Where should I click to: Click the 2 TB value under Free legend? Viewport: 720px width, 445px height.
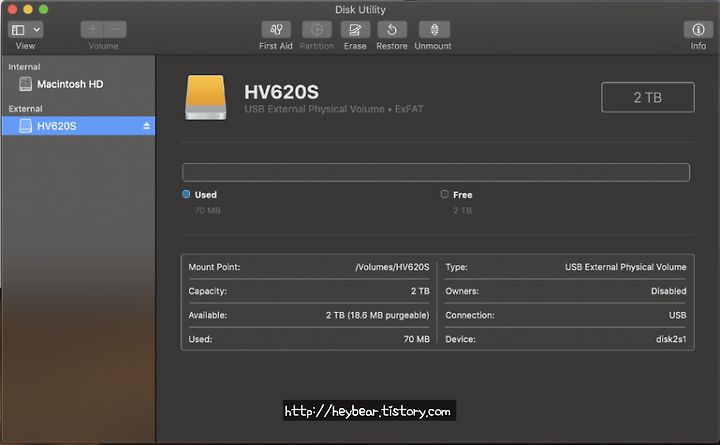point(462,210)
